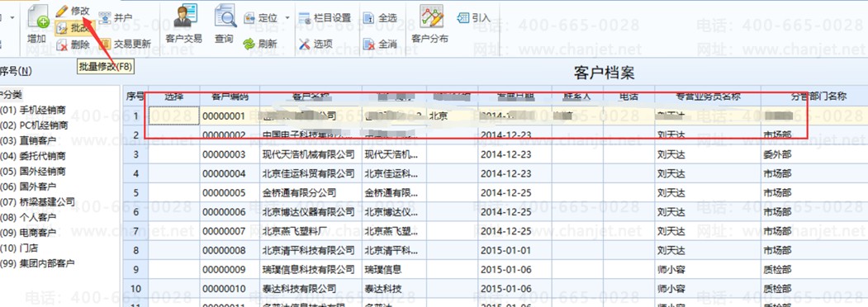Select tree item (06) 国外客户

click(x=28, y=187)
